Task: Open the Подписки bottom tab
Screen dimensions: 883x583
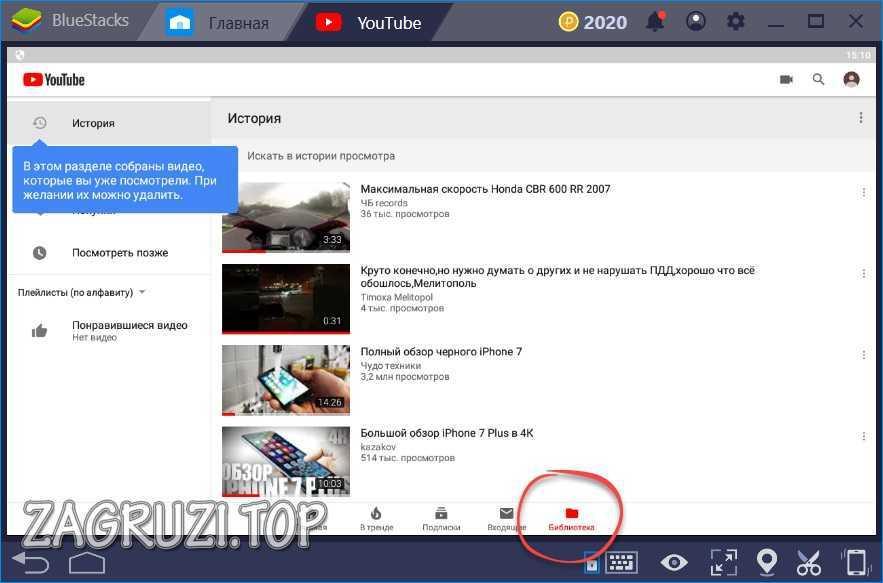Action: [442, 519]
